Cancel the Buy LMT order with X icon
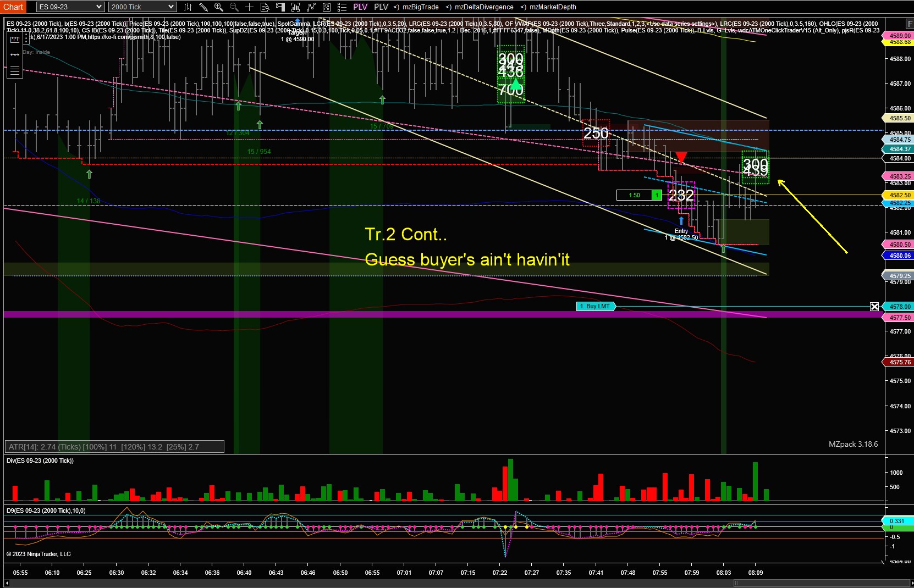Viewport: 914px width, 588px height. point(874,307)
